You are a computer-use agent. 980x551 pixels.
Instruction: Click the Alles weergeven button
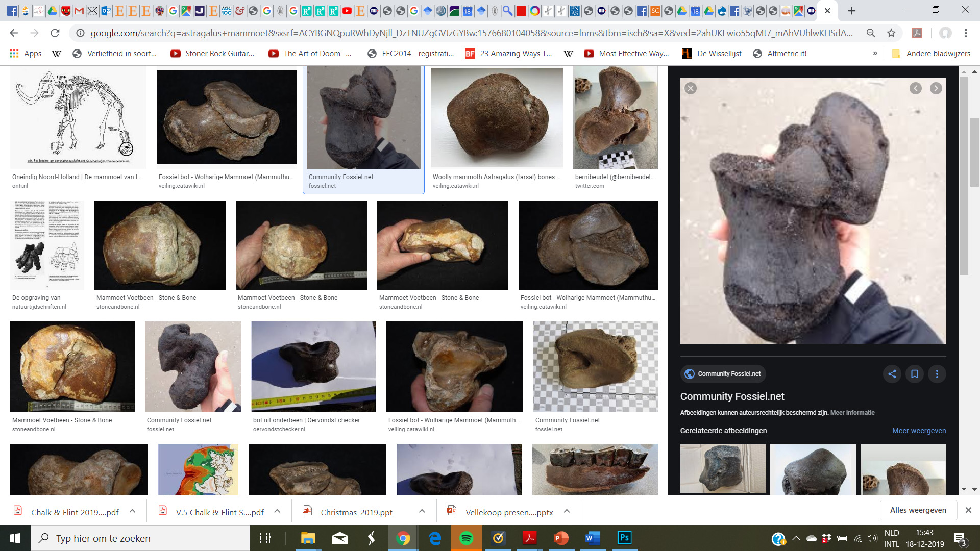(918, 510)
